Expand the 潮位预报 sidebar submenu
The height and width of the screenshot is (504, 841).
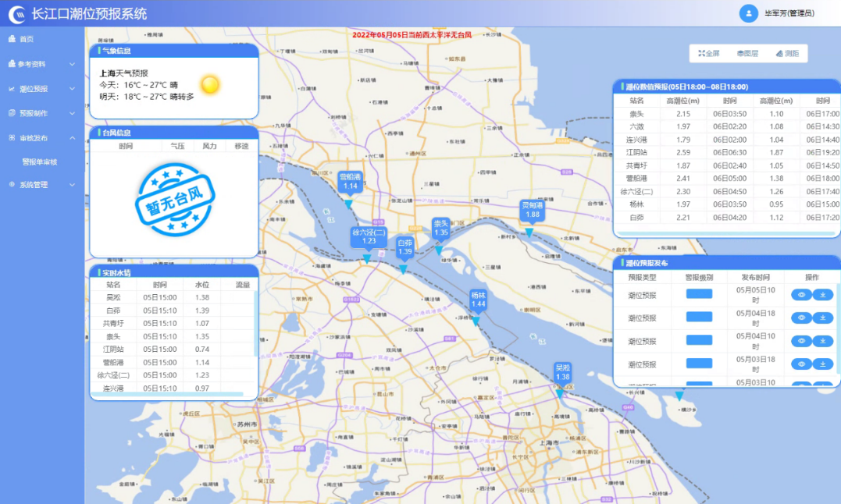pos(41,89)
